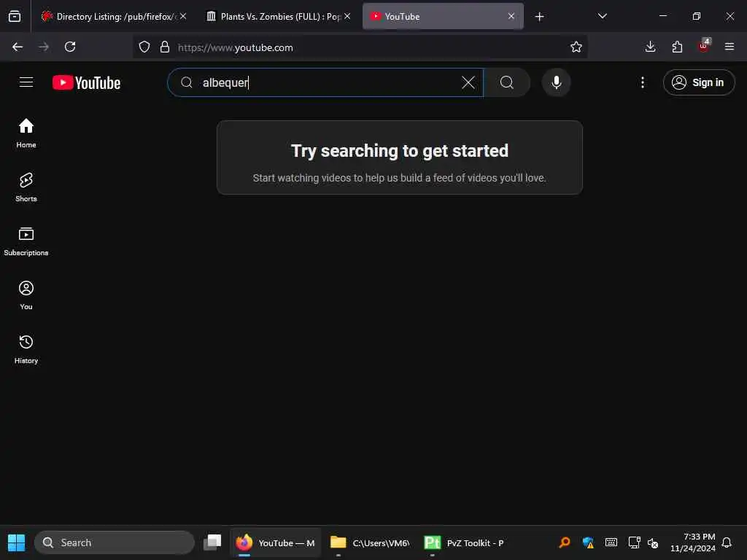Open the YouTube hamburger guide menu
This screenshot has height=560, width=747.
coord(26,82)
